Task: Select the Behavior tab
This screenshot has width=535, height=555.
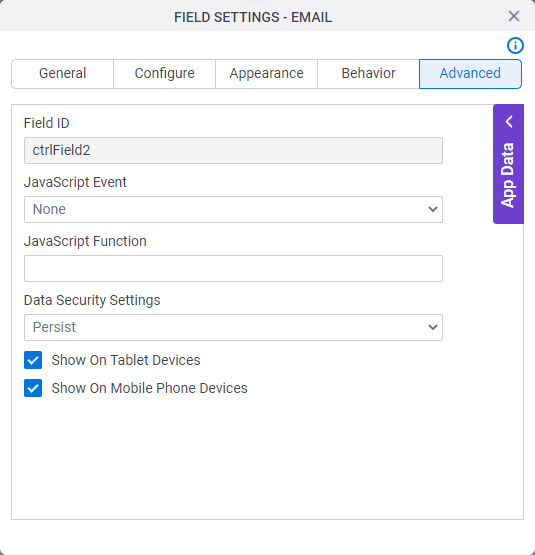Action: click(x=368, y=74)
